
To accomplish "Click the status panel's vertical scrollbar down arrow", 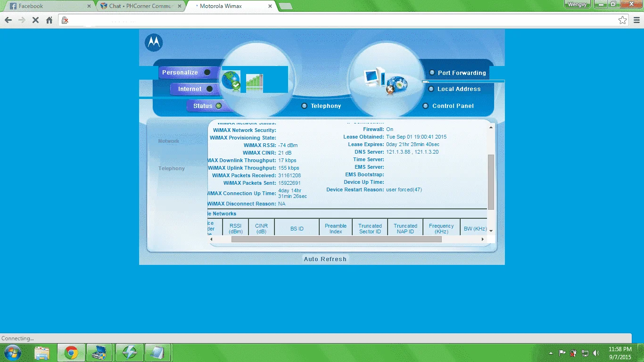I will coord(491,230).
